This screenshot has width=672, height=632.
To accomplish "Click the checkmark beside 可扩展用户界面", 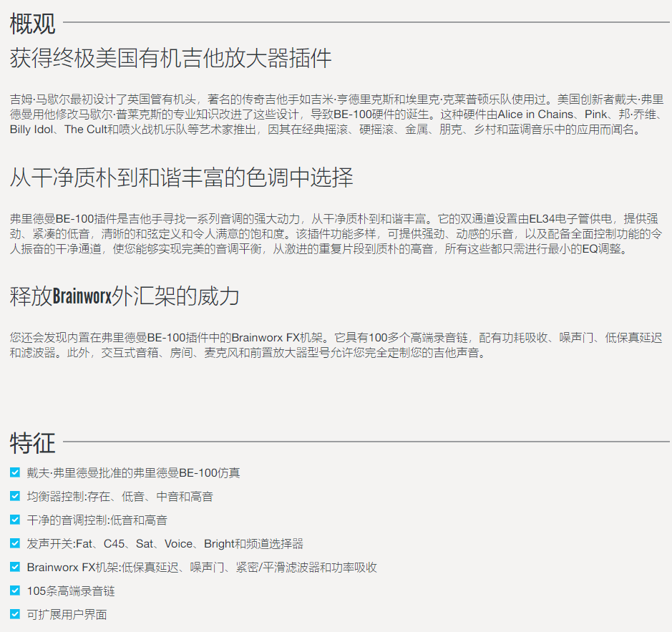I will point(15,614).
